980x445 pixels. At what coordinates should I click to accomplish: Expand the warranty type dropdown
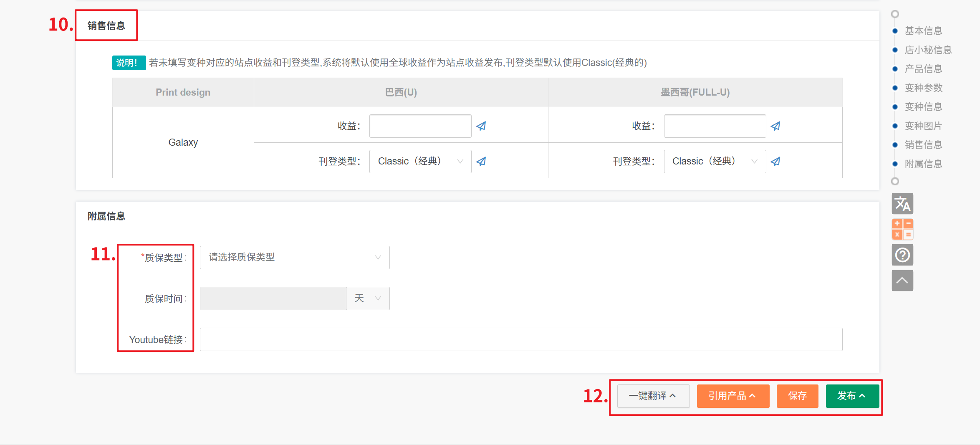coord(294,258)
